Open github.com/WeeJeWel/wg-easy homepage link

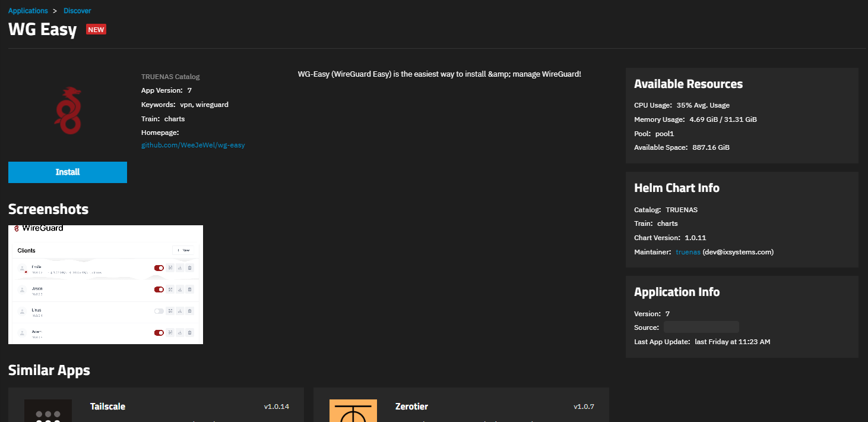193,145
